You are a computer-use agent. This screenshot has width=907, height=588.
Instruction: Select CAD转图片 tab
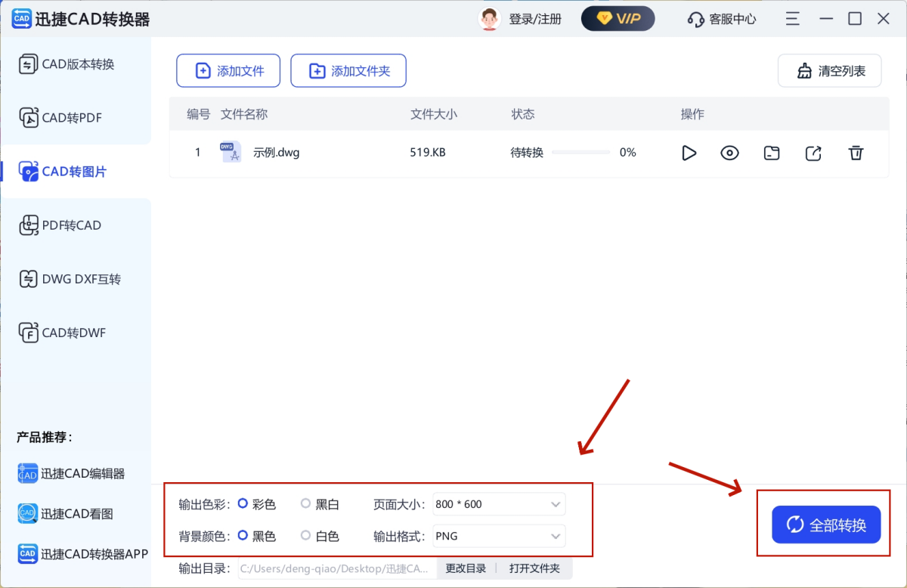tap(76, 172)
